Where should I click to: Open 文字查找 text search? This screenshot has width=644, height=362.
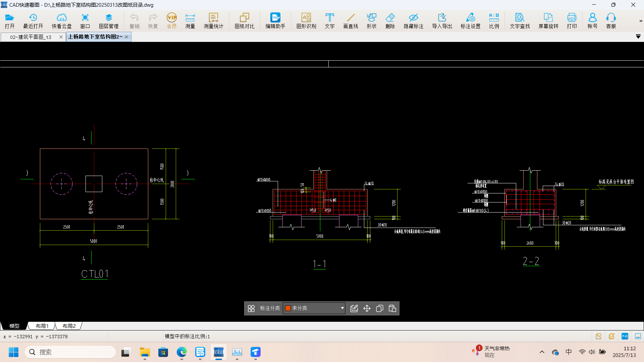(520, 21)
